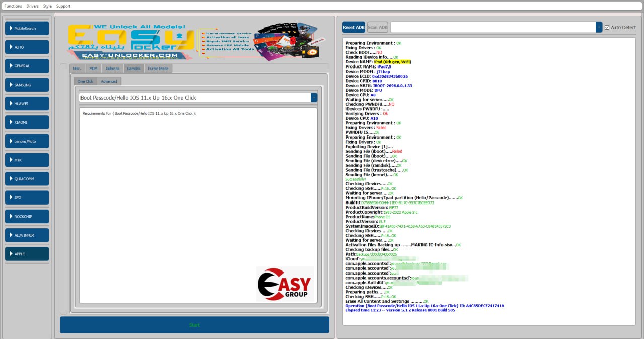This screenshot has height=339, width=644.
Task: Click the Start button
Action: click(194, 325)
